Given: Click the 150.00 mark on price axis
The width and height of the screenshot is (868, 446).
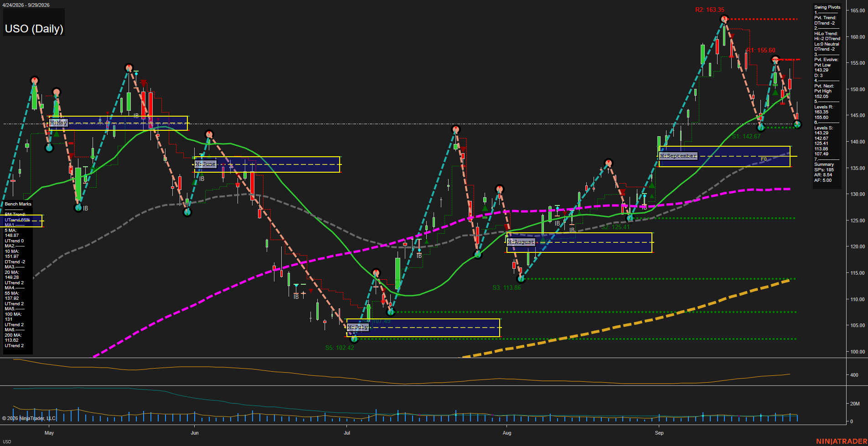Looking at the screenshot, I should tap(858, 89).
